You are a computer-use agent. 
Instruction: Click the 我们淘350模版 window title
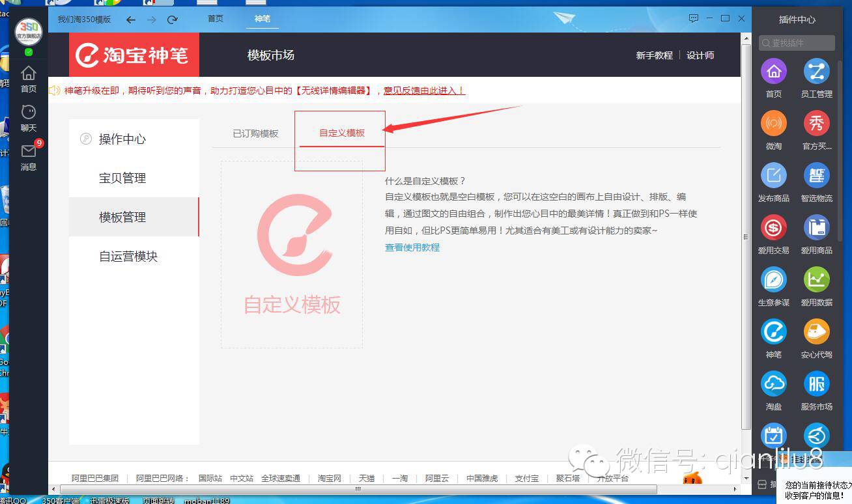pyautogui.click(x=84, y=20)
